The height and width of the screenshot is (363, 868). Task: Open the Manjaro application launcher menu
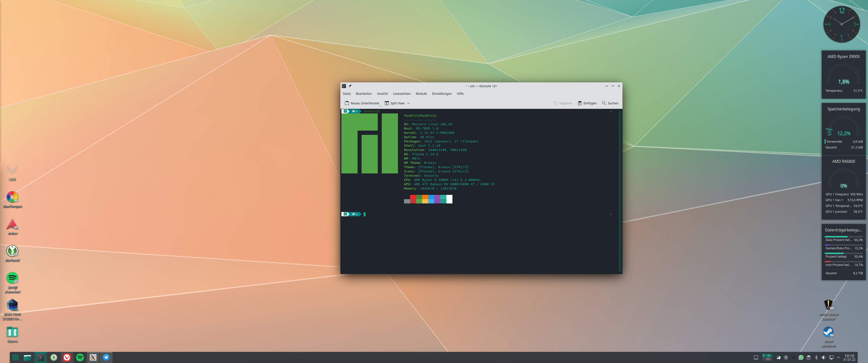pyautogui.click(x=15, y=357)
